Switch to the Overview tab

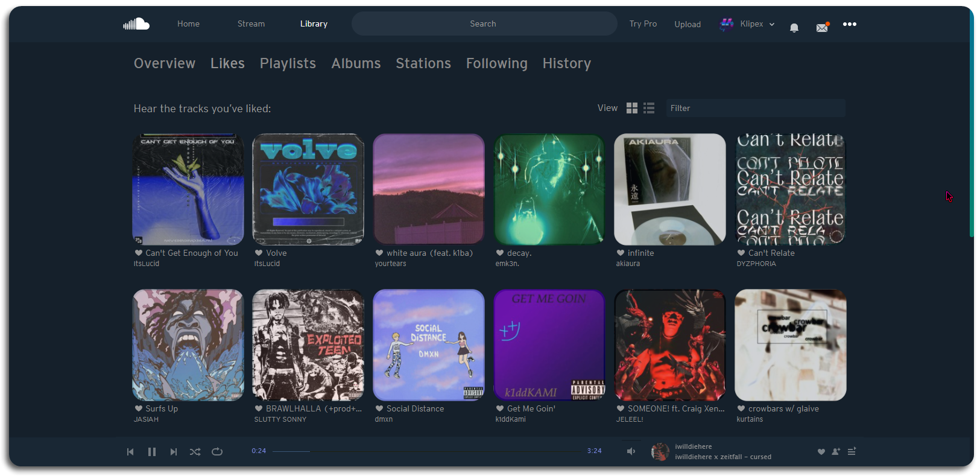click(165, 63)
